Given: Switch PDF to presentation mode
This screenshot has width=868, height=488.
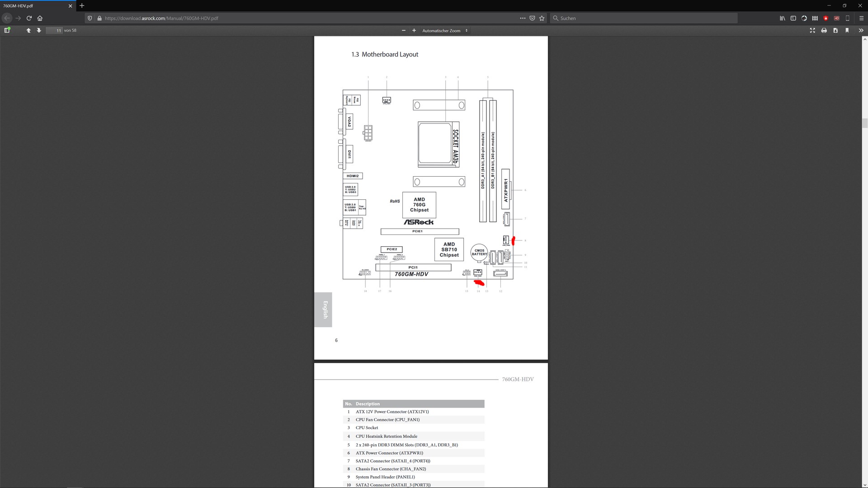Looking at the screenshot, I should point(812,30).
